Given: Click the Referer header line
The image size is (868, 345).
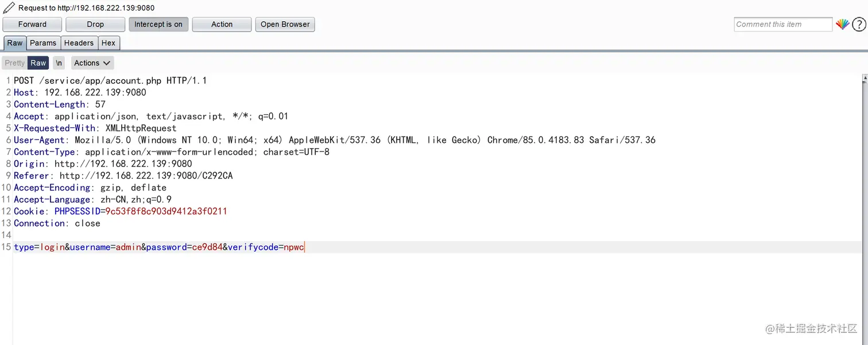Looking at the screenshot, I should (123, 176).
